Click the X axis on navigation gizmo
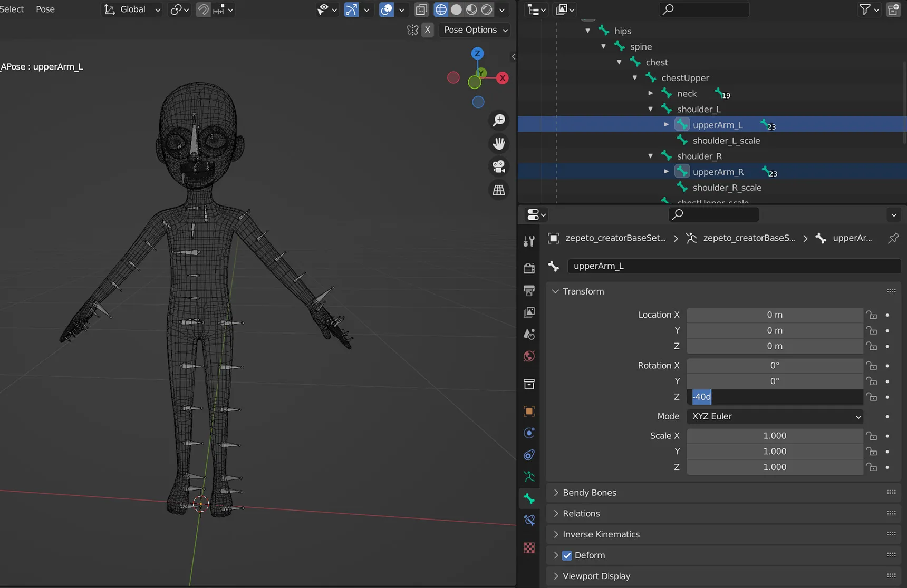907x588 pixels. pos(503,78)
